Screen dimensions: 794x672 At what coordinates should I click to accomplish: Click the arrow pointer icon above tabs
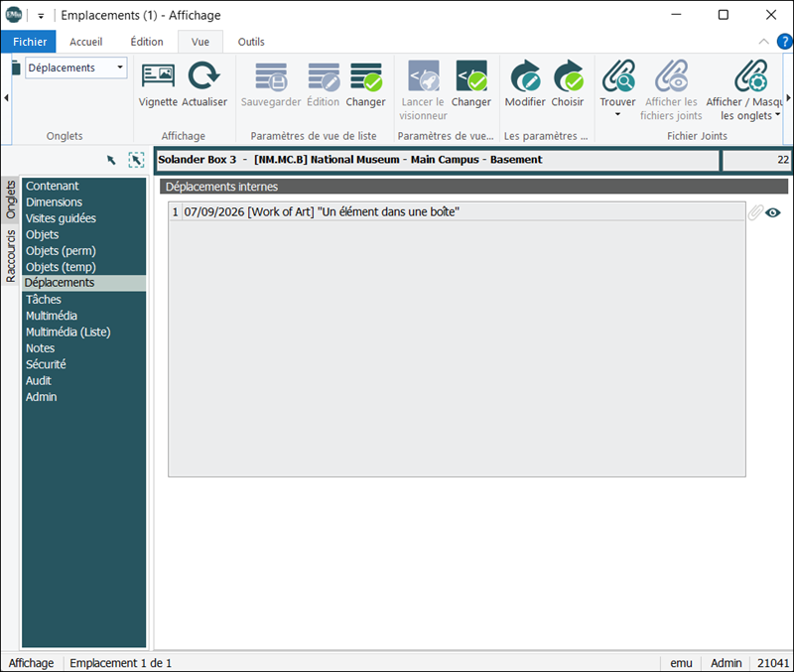coord(111,161)
